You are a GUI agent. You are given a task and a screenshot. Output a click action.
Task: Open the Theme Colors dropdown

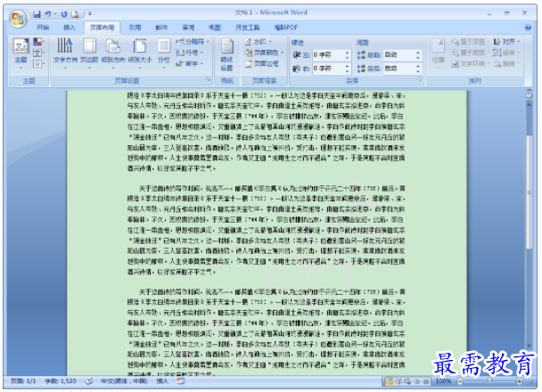tap(38, 42)
